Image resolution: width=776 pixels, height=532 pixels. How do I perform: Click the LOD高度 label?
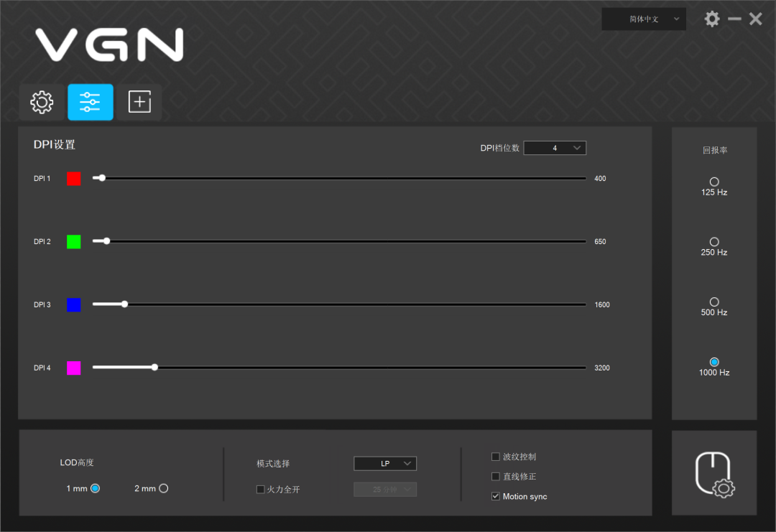77,463
